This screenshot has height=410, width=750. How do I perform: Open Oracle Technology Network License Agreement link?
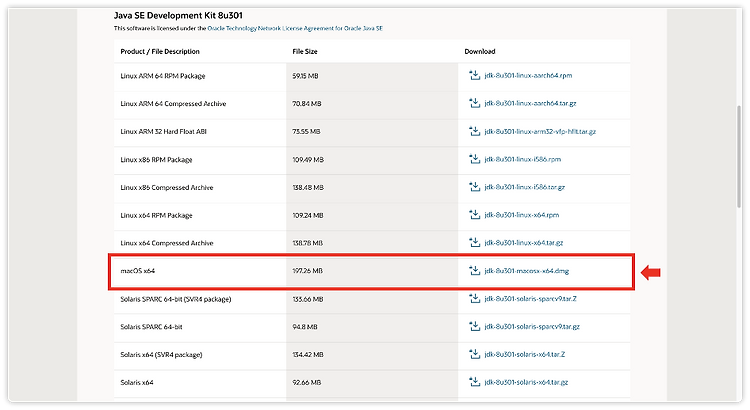295,28
